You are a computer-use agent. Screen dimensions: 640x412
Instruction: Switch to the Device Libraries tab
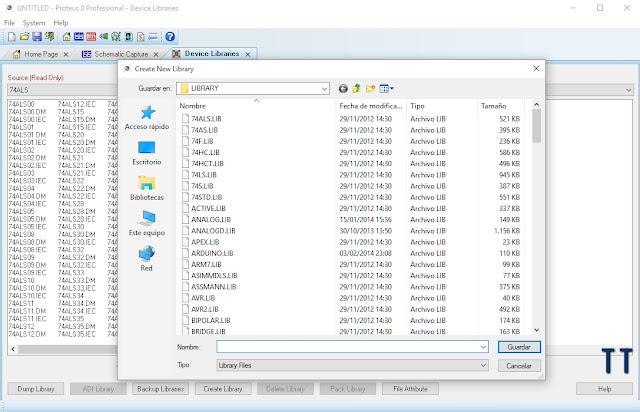(x=212, y=54)
